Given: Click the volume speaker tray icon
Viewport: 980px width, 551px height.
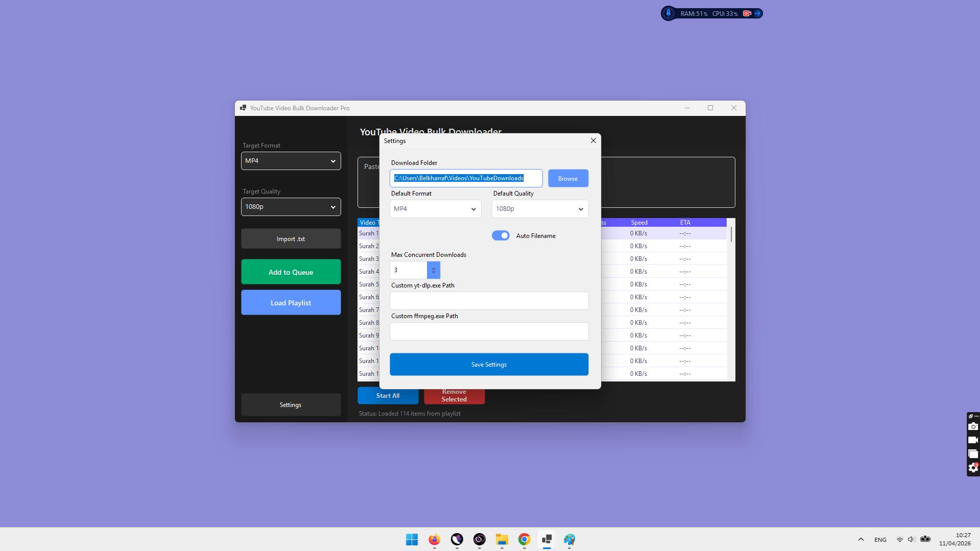Looking at the screenshot, I should point(911,539).
